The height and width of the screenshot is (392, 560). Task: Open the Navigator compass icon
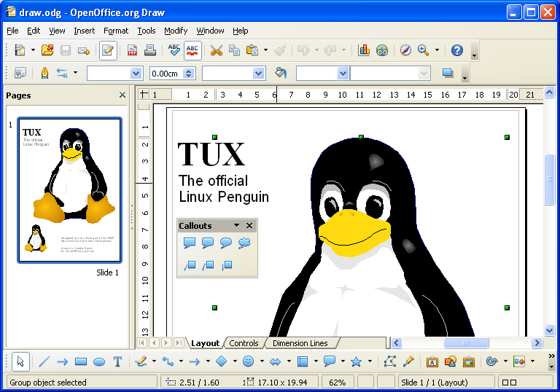click(406, 50)
